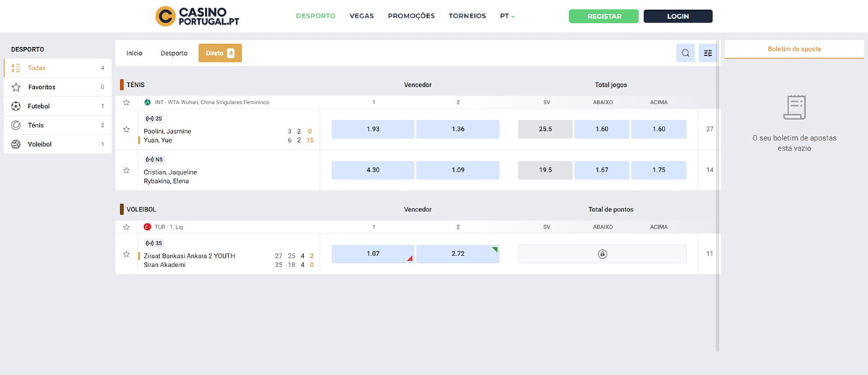Favorite the Paolini vs Yuan match
The height and width of the screenshot is (375, 868).
coord(126,130)
